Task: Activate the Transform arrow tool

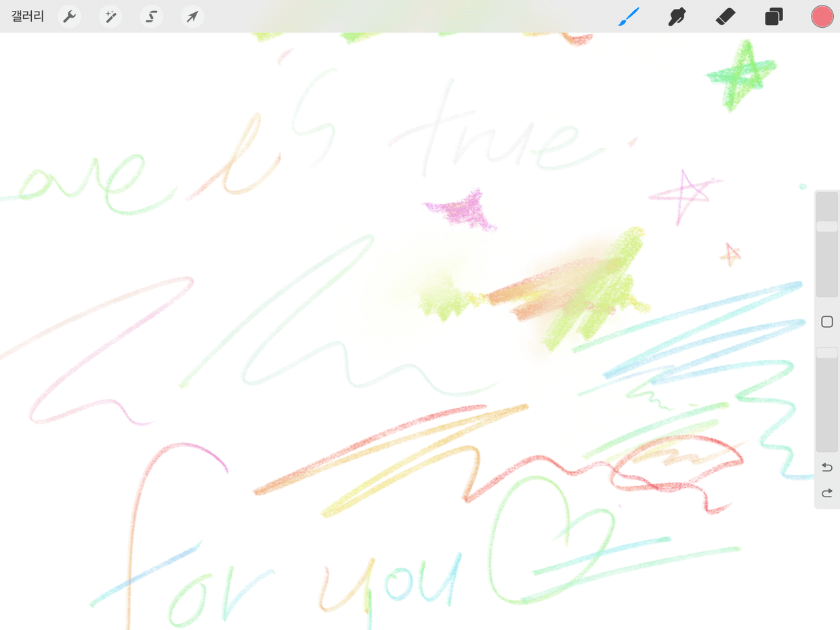Action: (192, 16)
